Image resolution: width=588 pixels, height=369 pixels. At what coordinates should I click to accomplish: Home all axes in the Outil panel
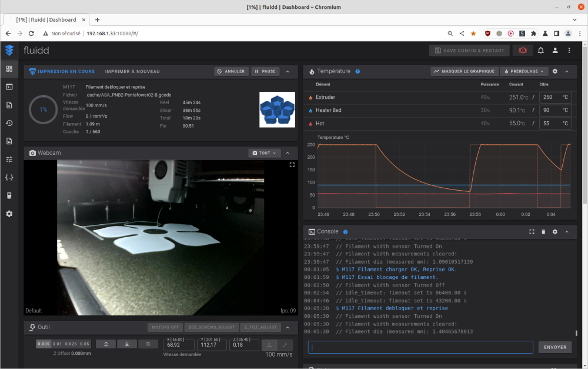click(269, 344)
